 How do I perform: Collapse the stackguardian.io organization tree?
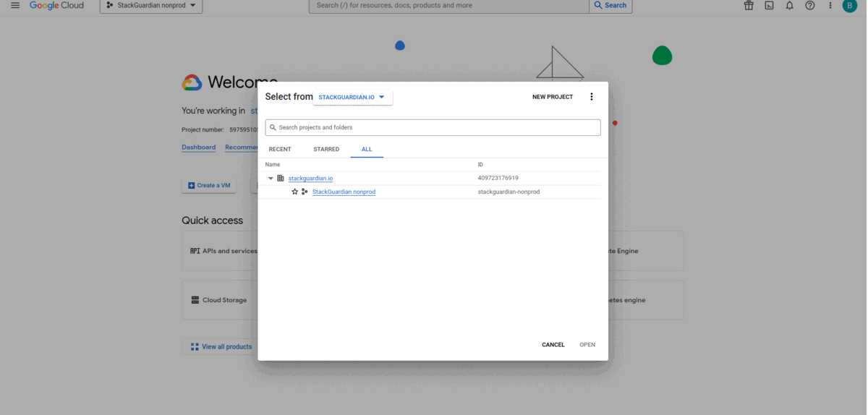point(271,178)
